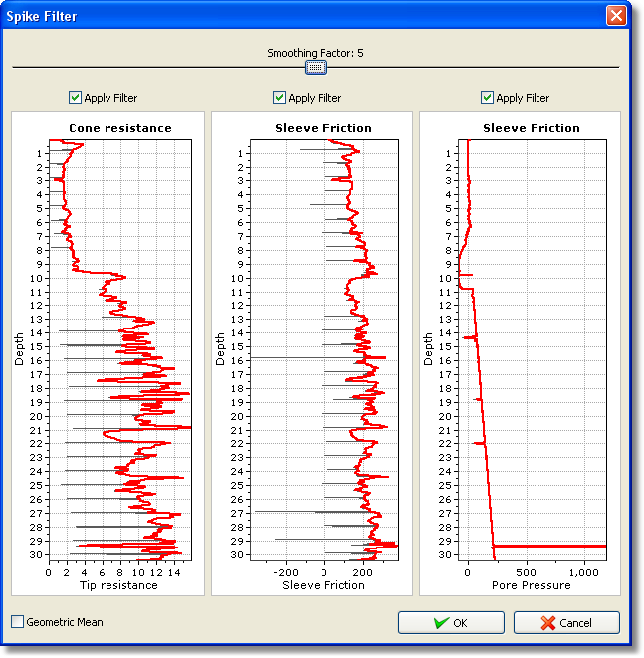
Task: Uncheck Apply Filter above middle Sleeve Friction chart
Action: (279, 98)
